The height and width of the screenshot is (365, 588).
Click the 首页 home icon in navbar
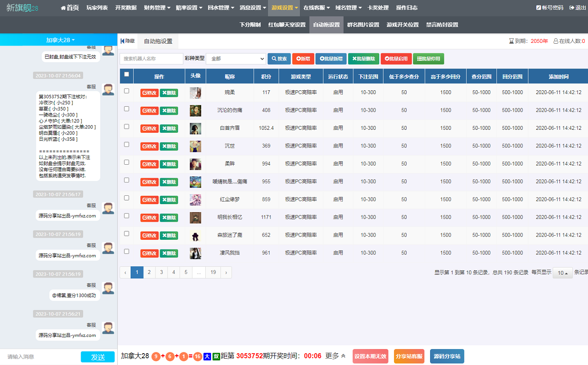pyautogui.click(x=64, y=8)
